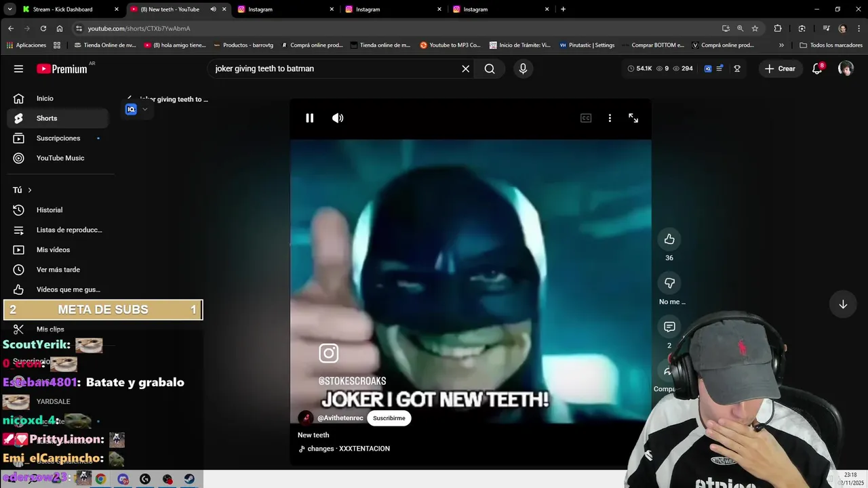Expand the hidden bookmarks chevron
The height and width of the screenshot is (488, 868).
coord(781,45)
